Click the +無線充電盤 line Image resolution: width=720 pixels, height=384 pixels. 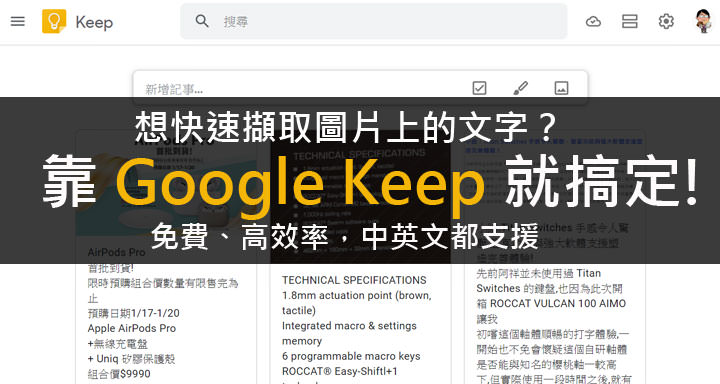[x=118, y=344]
